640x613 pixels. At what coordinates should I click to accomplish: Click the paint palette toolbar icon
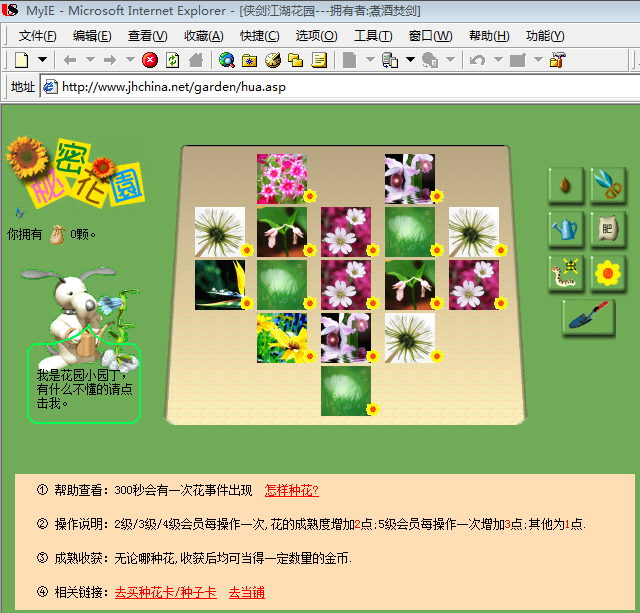[x=273, y=60]
